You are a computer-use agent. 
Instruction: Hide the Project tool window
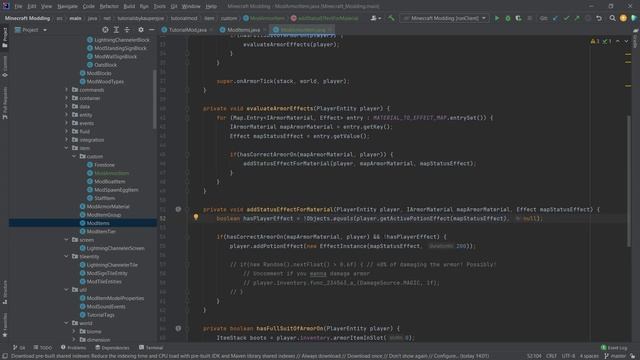[x=151, y=30]
